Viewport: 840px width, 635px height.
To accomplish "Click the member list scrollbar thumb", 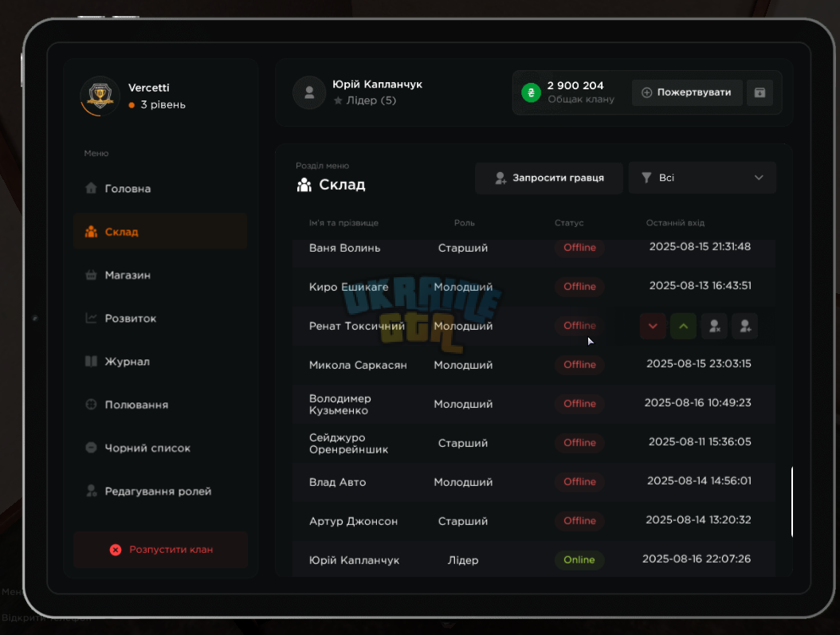I will point(792,502).
